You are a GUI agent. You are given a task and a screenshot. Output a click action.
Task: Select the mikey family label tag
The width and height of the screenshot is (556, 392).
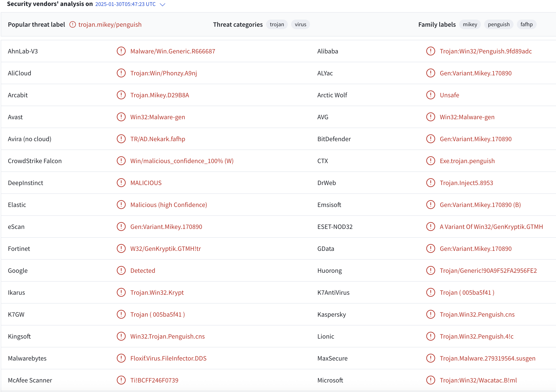point(470,24)
